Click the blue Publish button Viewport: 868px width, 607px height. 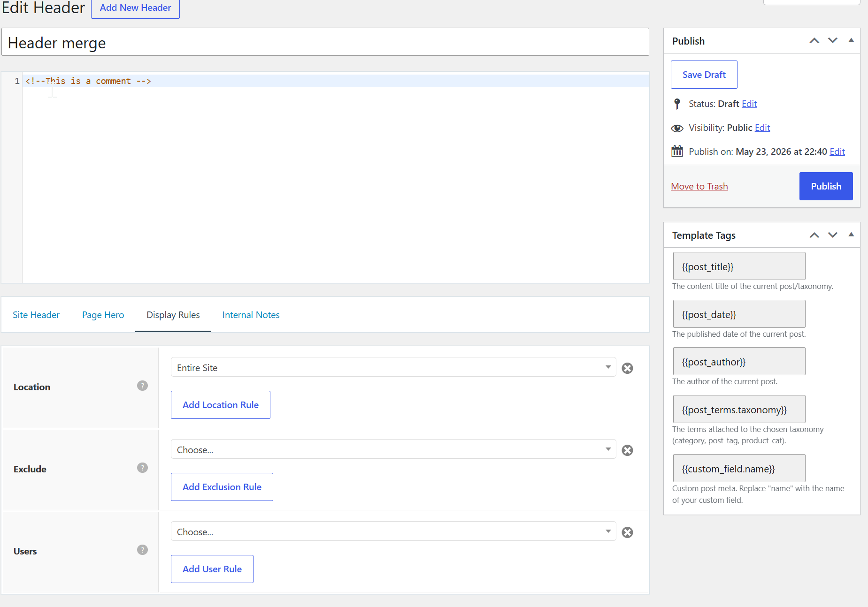(826, 186)
